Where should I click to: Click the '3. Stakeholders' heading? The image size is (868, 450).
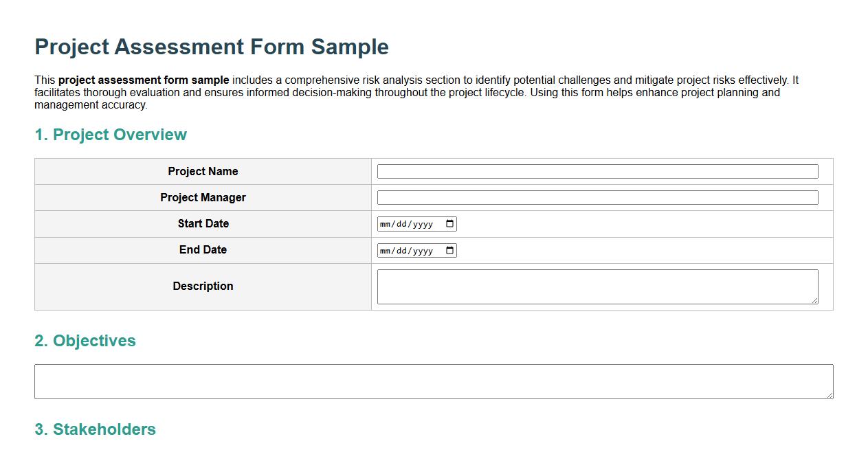coord(95,429)
